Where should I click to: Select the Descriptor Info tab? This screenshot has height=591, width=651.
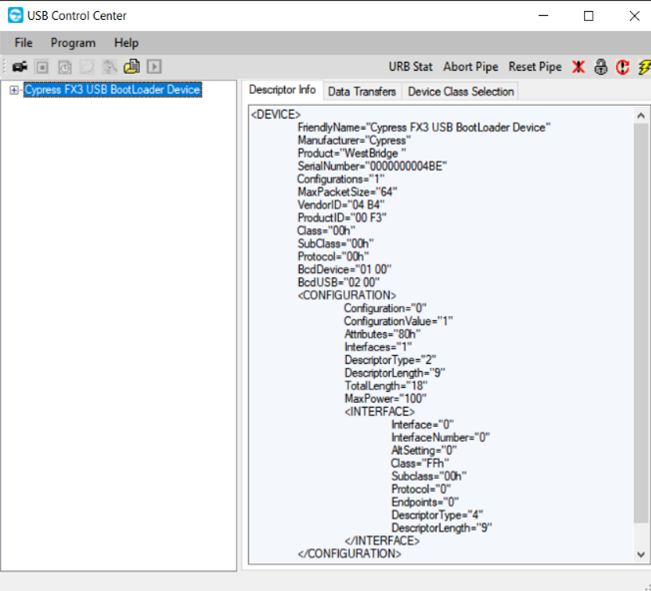(282, 91)
